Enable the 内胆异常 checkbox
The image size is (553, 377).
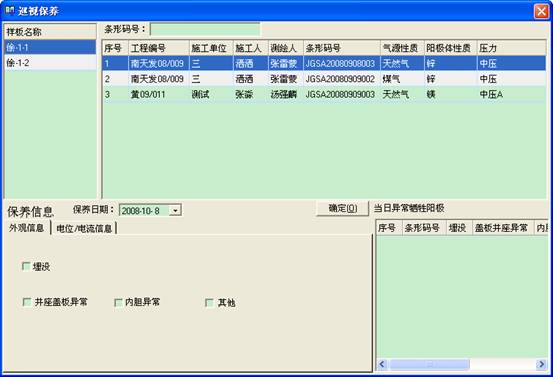(x=118, y=302)
